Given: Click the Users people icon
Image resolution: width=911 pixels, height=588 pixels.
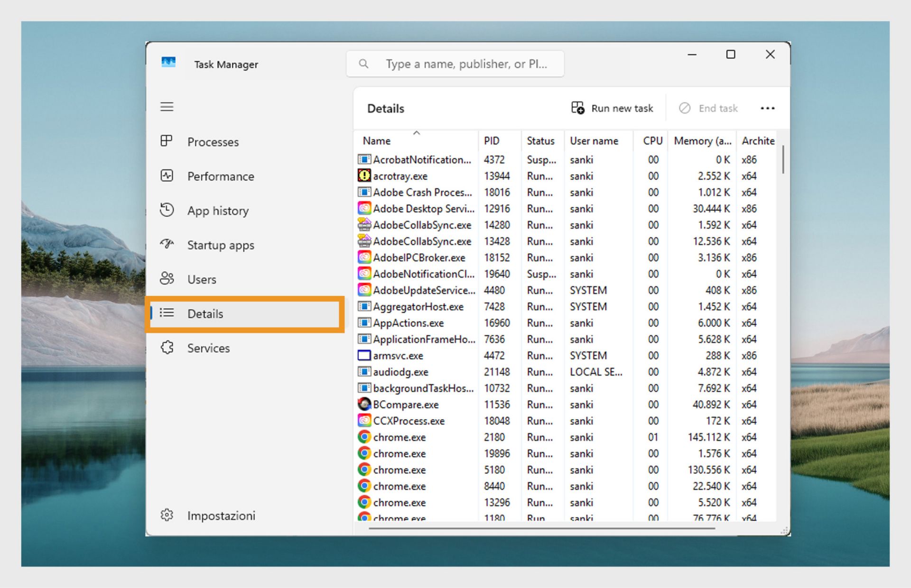Looking at the screenshot, I should (167, 278).
